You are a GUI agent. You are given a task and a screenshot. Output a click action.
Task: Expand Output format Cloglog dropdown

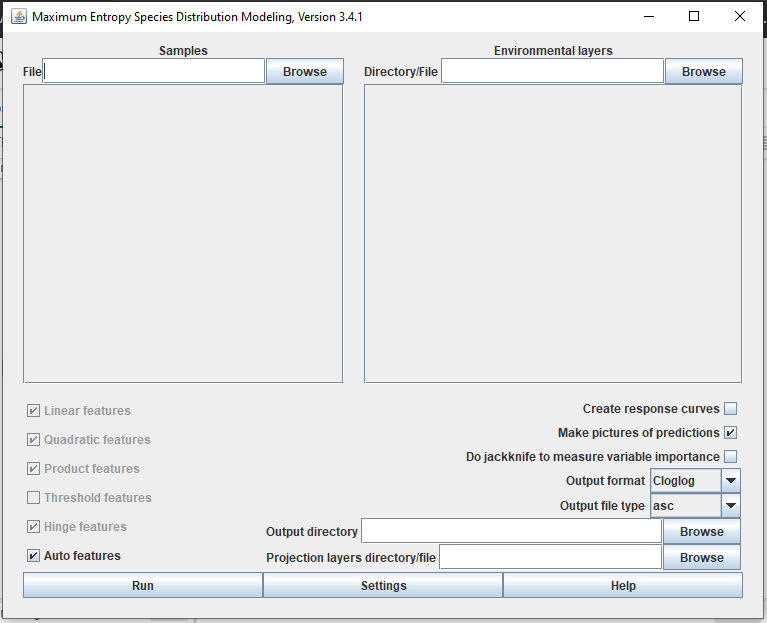[x=731, y=481]
